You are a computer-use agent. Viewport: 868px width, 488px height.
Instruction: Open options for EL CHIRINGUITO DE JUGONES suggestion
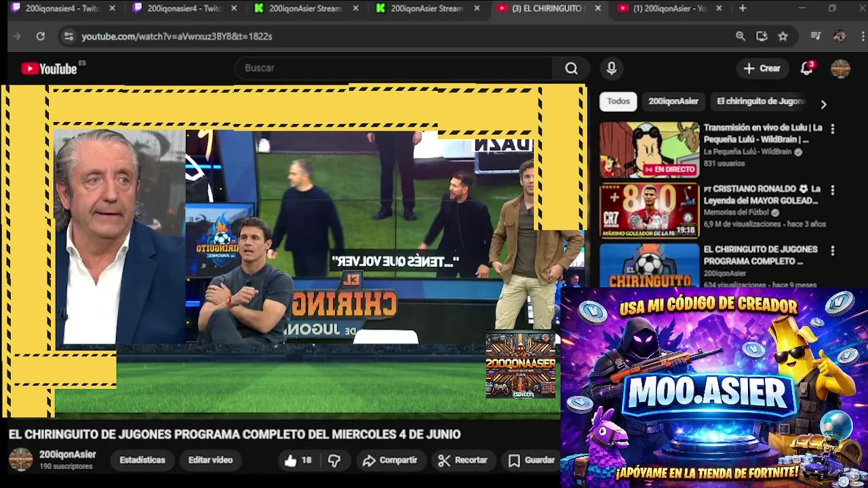click(x=832, y=251)
